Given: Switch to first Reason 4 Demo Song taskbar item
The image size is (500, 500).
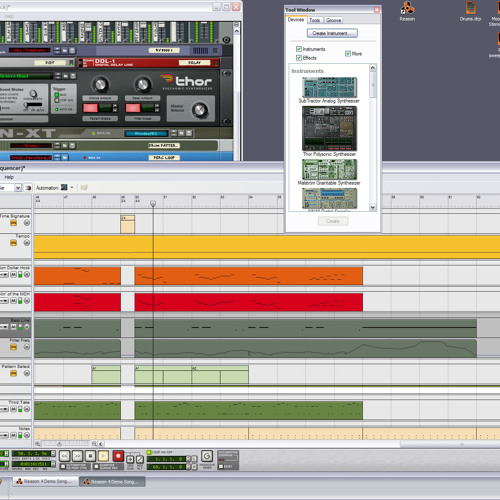Looking at the screenshot, I should point(46,481).
